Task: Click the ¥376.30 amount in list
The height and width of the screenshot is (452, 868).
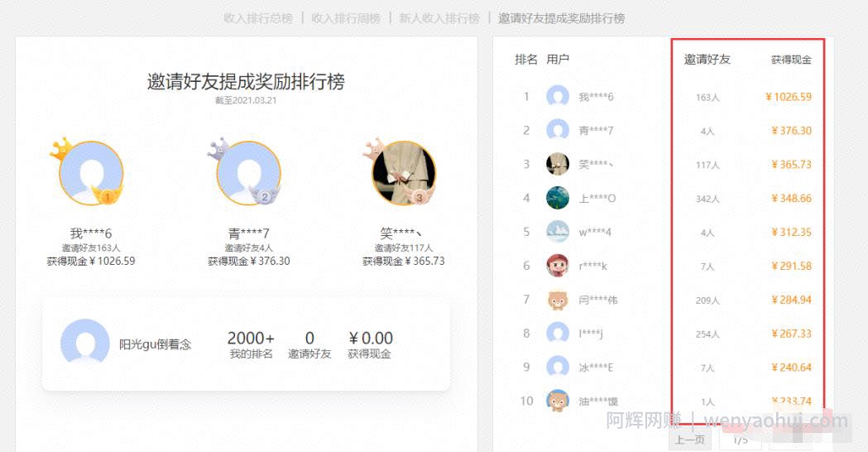Action: [792, 131]
